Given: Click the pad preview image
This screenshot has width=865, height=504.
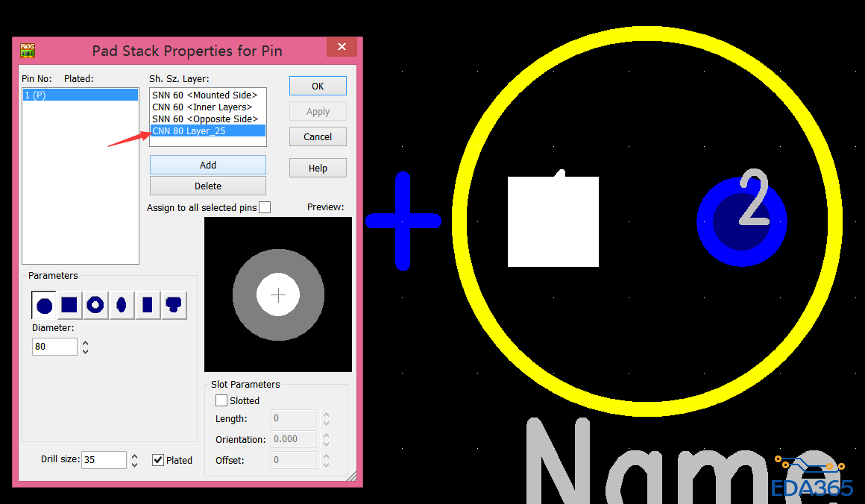Looking at the screenshot, I should tap(278, 294).
